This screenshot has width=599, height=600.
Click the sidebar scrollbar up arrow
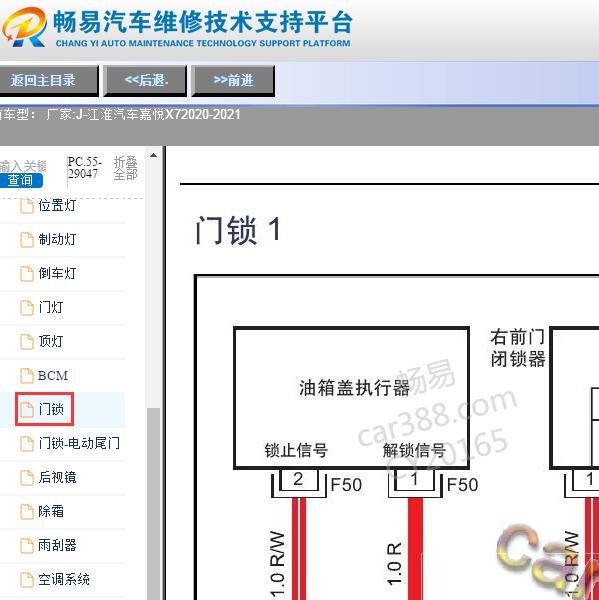[153, 155]
